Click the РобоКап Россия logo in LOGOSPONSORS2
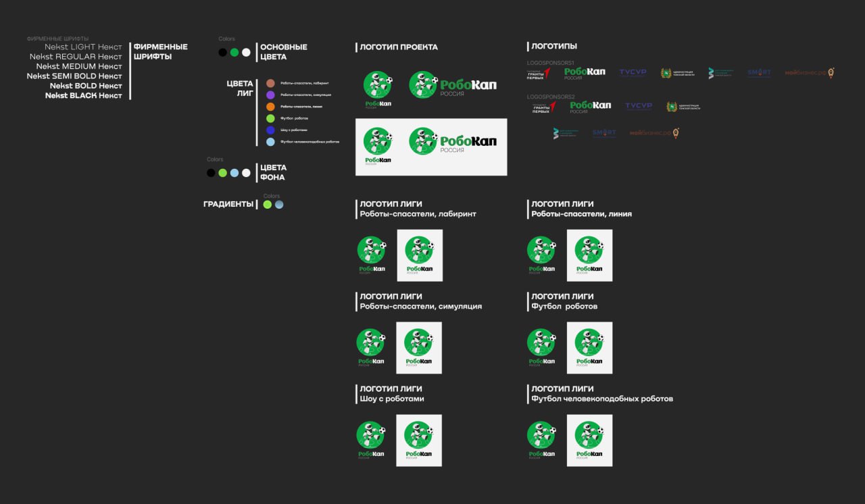The height and width of the screenshot is (504, 865). pos(591,107)
